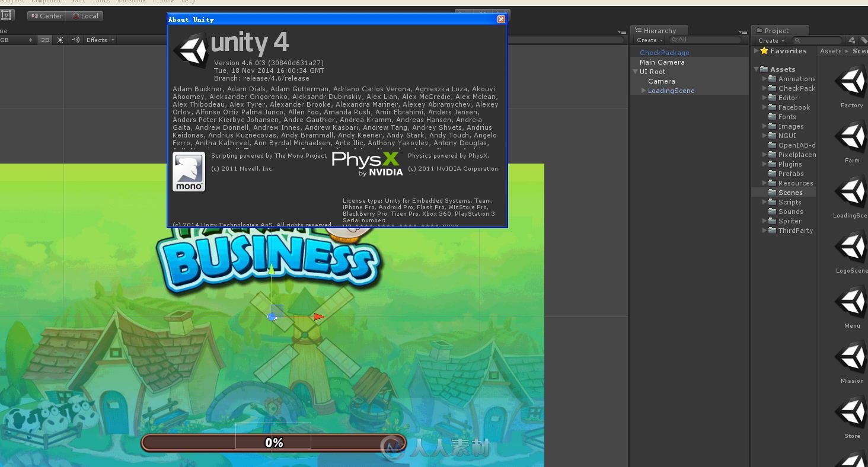Toggle scene audio speaker icon
The height and width of the screenshot is (467, 868).
click(x=75, y=40)
